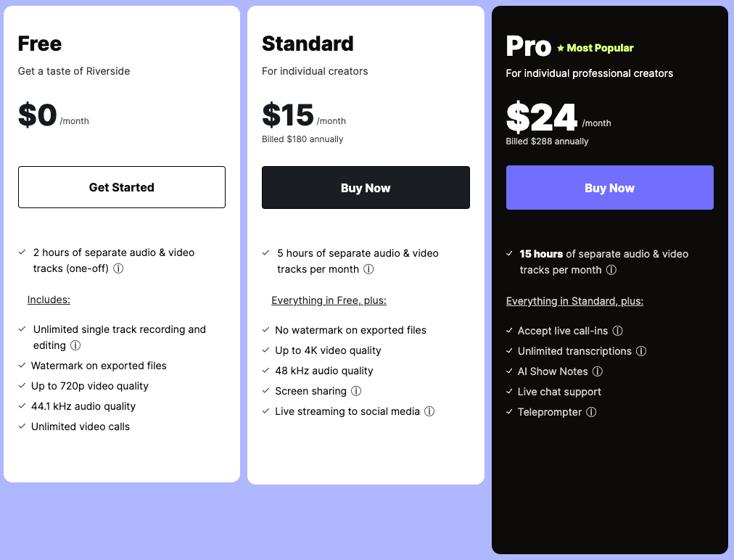Click info icon beside Free plan 2 hours tracks

[118, 268]
